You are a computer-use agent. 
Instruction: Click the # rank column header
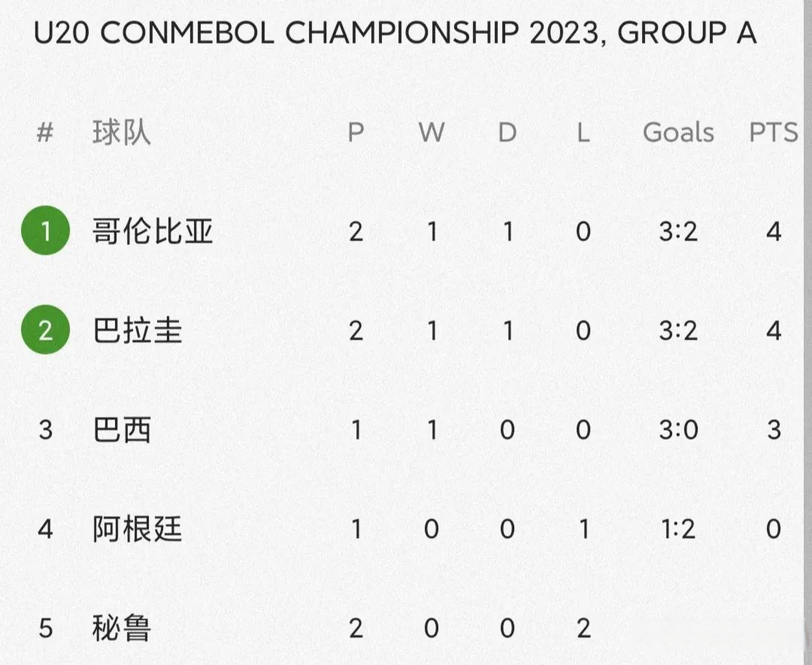(x=45, y=132)
